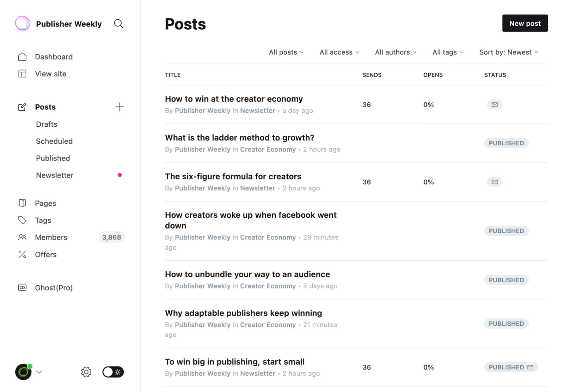Viewport: 569px width, 392px height.
Task: Expand the All authors dropdown
Action: point(395,52)
